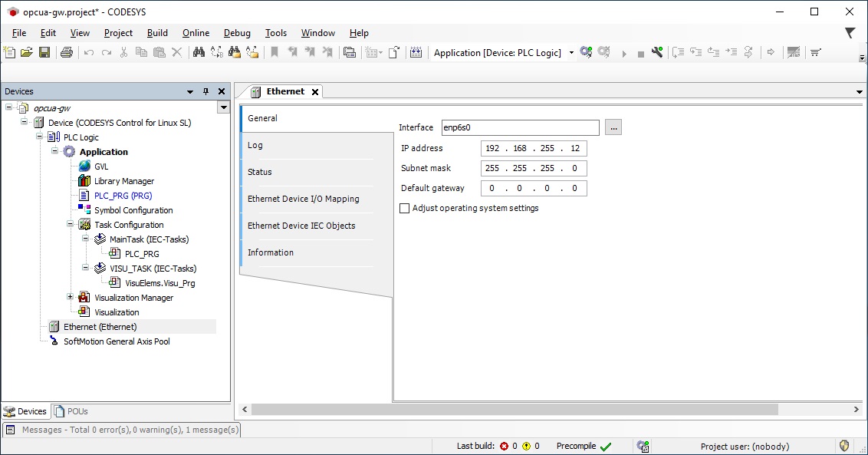Open a project with folder icon
The width and height of the screenshot is (868, 455).
click(x=27, y=53)
